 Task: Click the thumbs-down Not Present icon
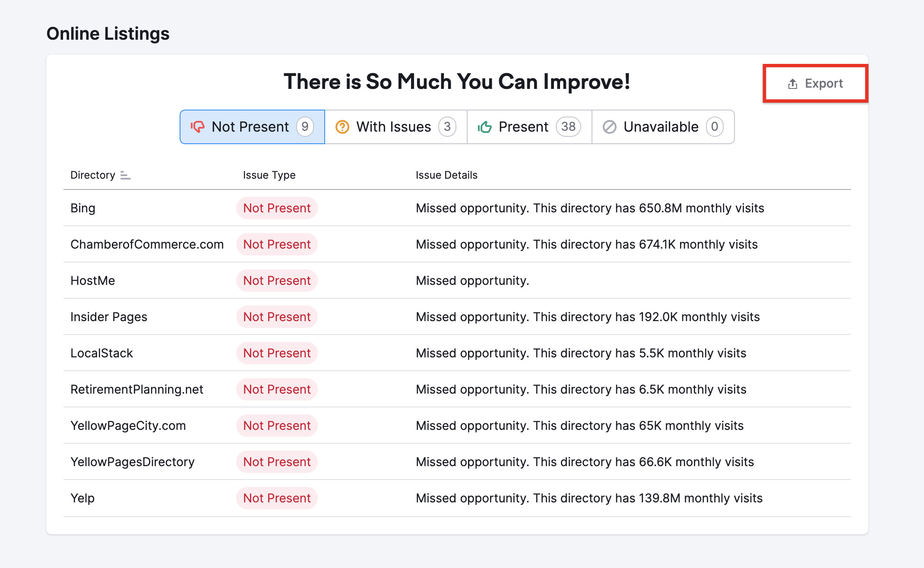[198, 127]
